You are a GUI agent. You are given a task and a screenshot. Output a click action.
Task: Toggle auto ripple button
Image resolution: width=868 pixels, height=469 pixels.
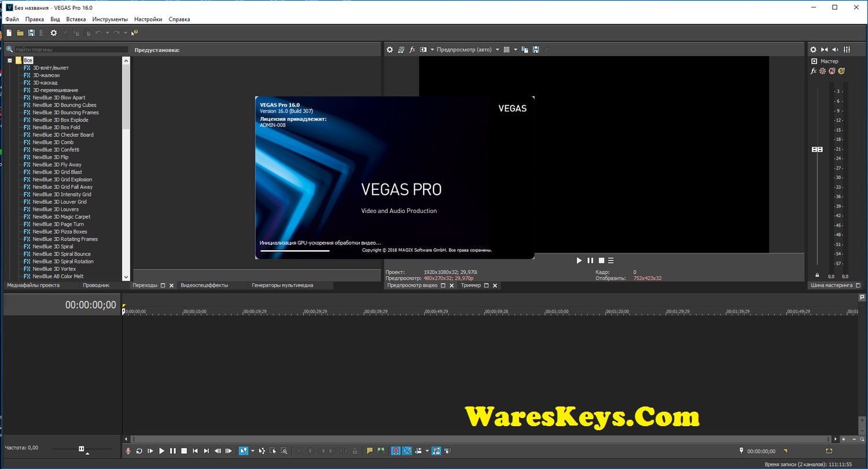click(418, 450)
